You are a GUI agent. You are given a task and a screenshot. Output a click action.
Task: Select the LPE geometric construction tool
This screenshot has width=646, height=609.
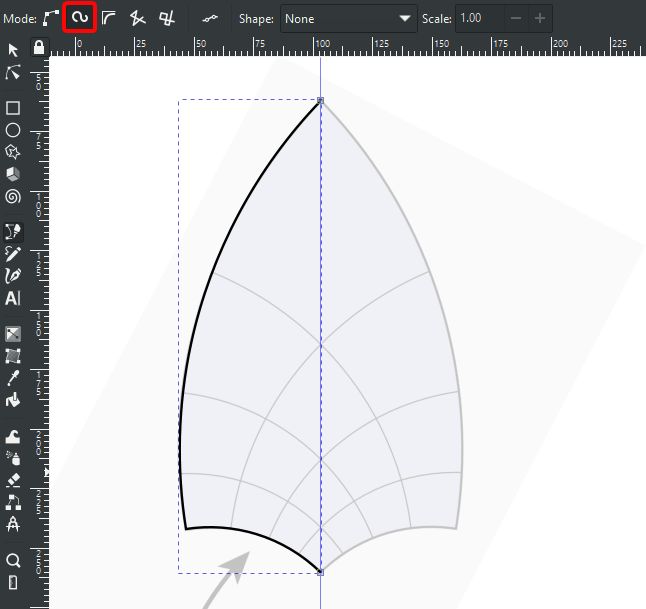[13, 524]
